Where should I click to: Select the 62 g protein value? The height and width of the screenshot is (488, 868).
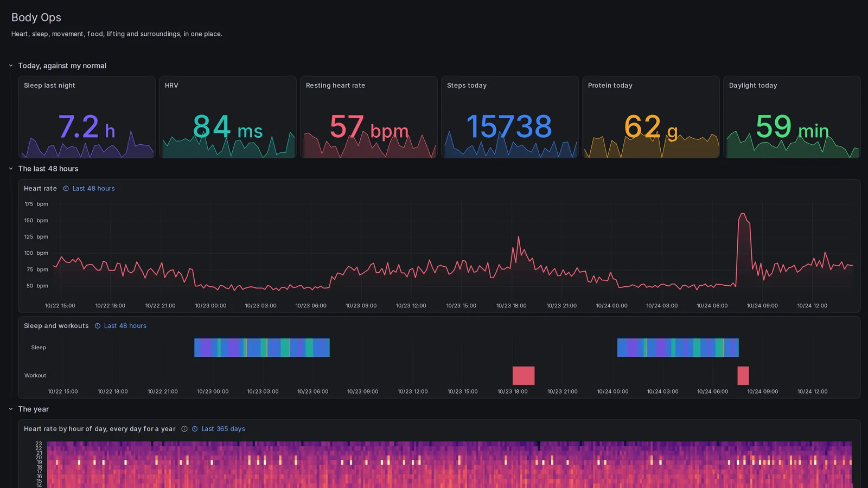[x=651, y=127]
